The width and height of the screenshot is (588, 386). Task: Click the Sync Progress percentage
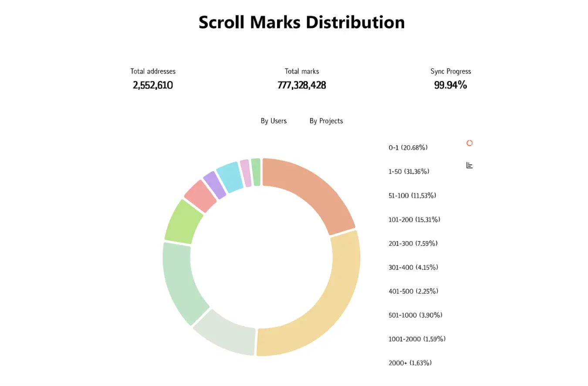(450, 85)
